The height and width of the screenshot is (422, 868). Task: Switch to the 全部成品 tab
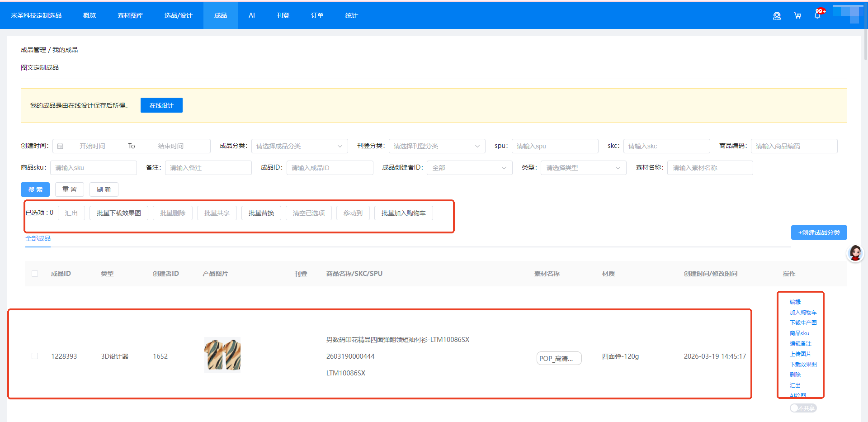[38, 238]
